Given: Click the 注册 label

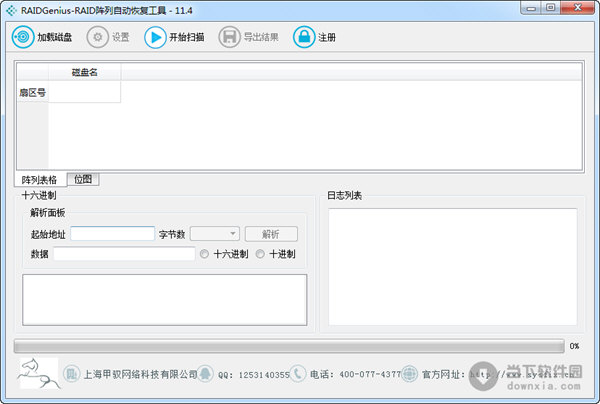Looking at the screenshot, I should point(327,37).
